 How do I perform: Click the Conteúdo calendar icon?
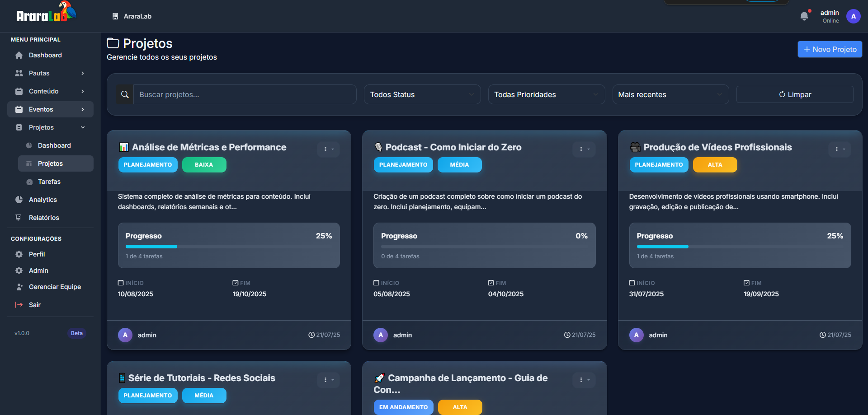coord(19,91)
